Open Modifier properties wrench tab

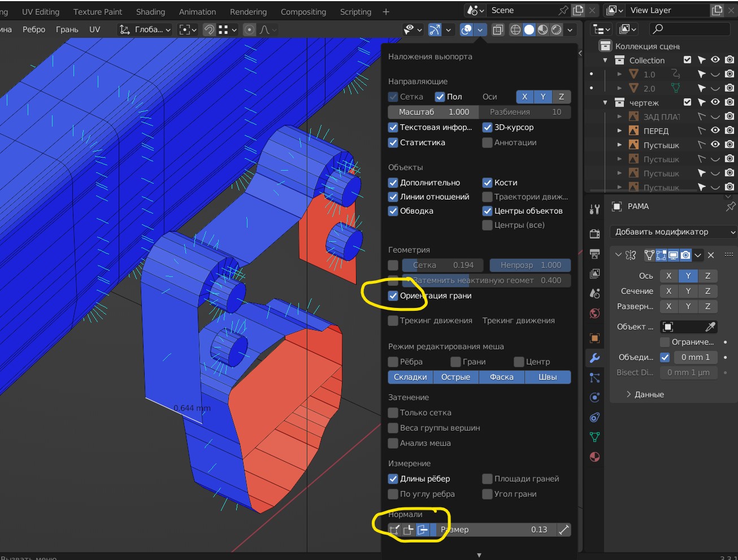[594, 358]
